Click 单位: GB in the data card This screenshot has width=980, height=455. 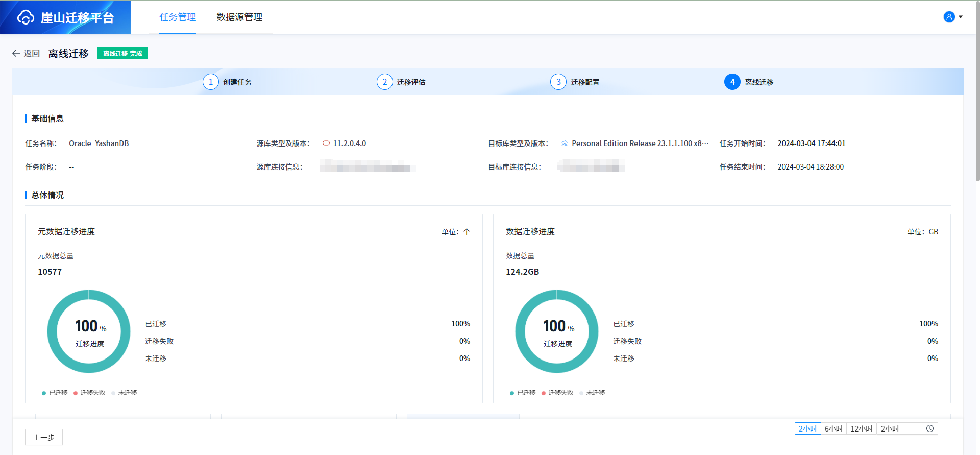pos(923,232)
